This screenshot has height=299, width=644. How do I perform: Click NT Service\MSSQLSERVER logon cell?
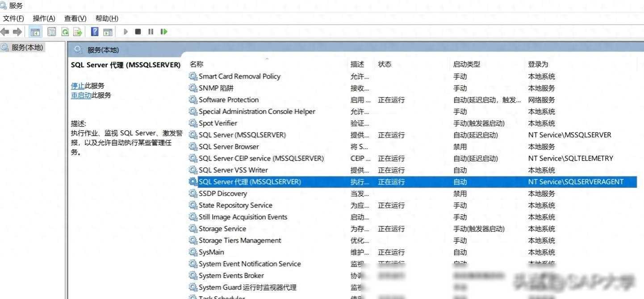coord(569,135)
